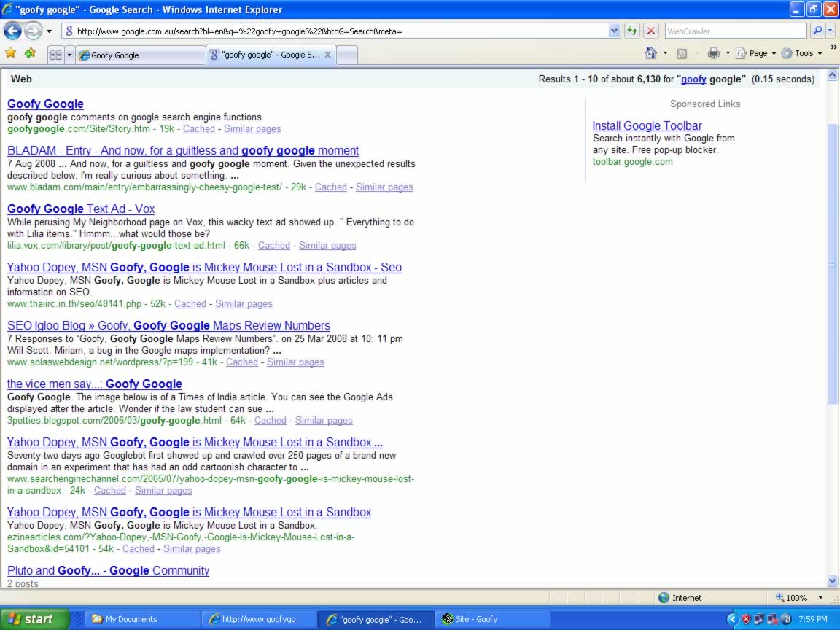
Task: Click the Add to Favorites icon
Action: click(30, 53)
